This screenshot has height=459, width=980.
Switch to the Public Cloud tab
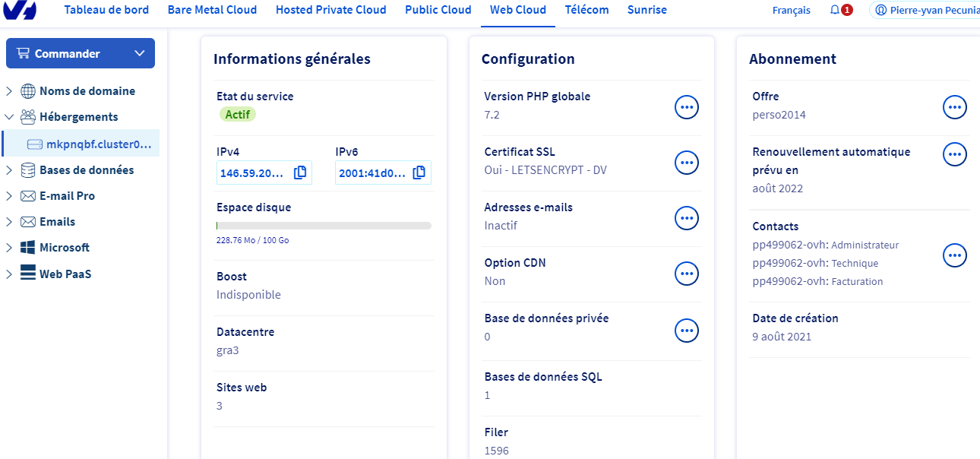[x=438, y=10]
